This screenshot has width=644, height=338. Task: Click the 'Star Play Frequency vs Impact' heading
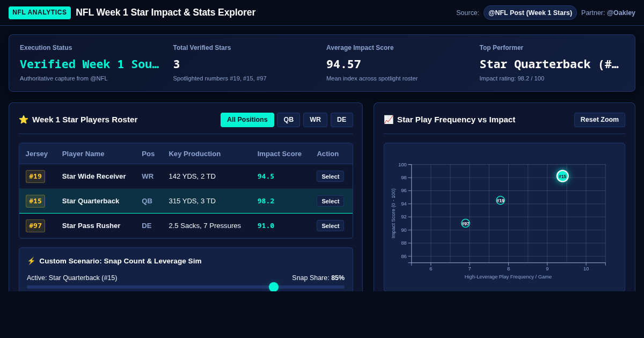coord(456,120)
